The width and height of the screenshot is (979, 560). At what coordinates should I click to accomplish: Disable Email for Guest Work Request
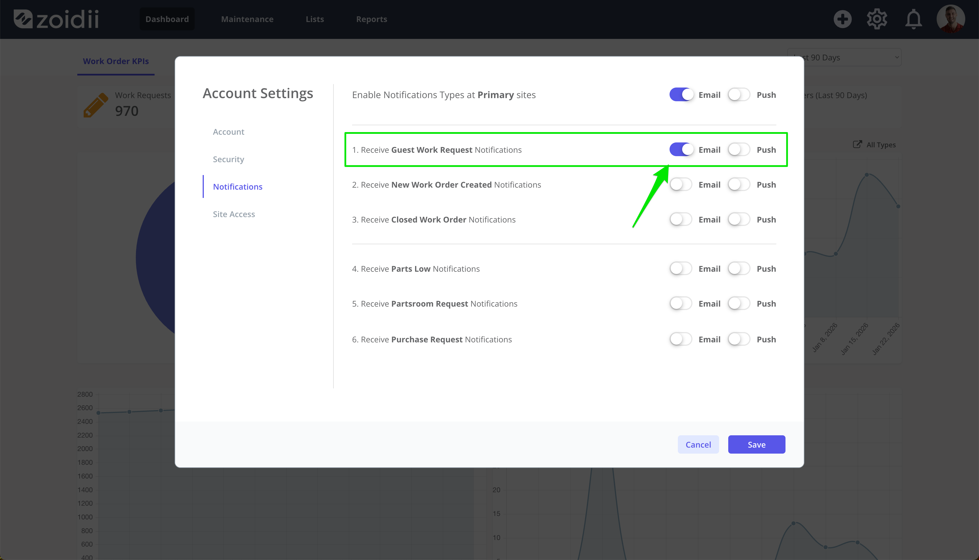(x=681, y=150)
